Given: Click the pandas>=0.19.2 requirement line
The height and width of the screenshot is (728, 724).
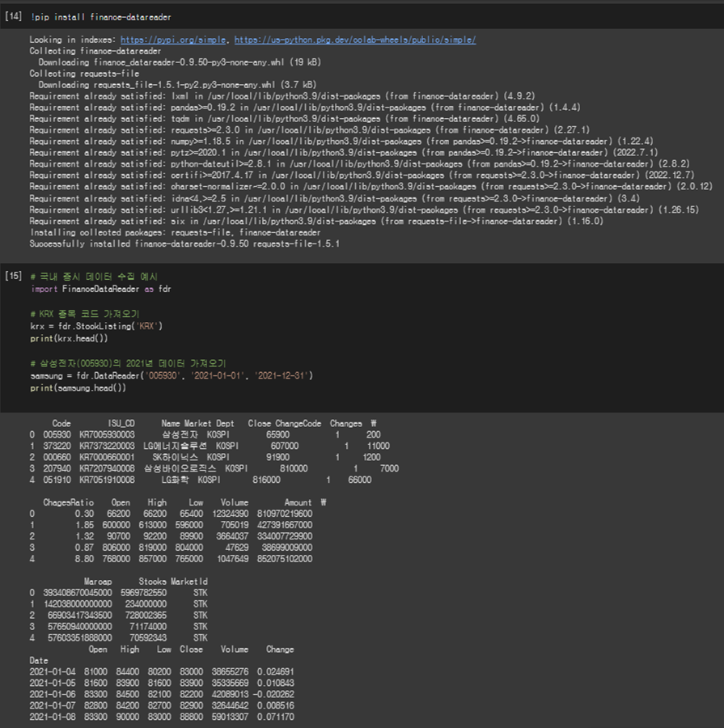Looking at the screenshot, I should 305,108.
